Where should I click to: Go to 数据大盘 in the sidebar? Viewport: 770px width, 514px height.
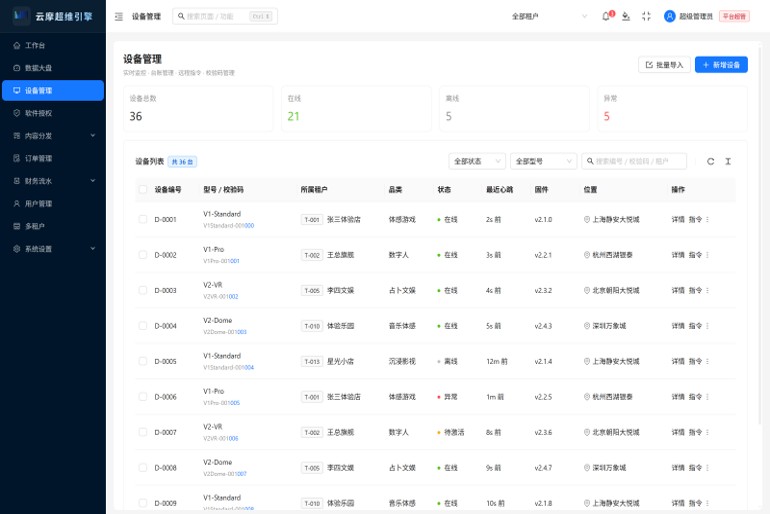point(53,68)
